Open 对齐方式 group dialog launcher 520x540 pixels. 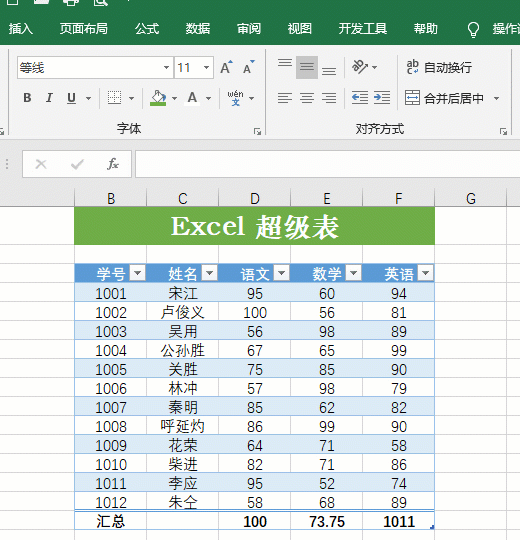(x=503, y=131)
